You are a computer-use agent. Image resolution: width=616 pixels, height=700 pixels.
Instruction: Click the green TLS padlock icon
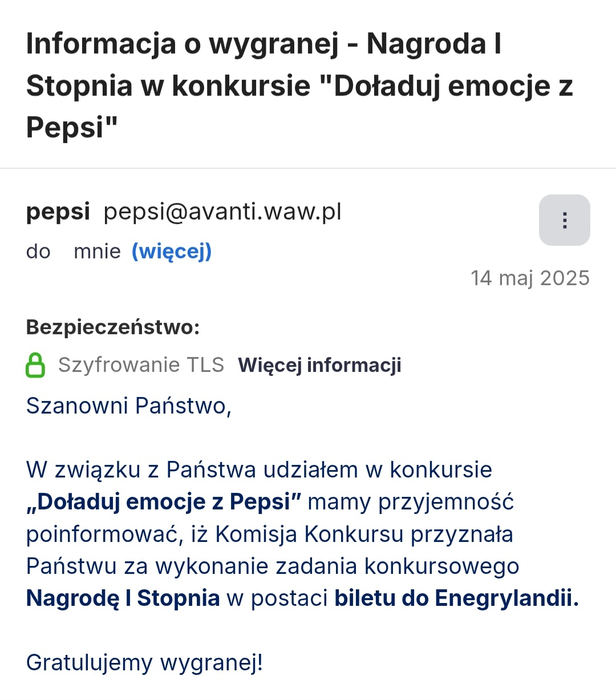(35, 365)
